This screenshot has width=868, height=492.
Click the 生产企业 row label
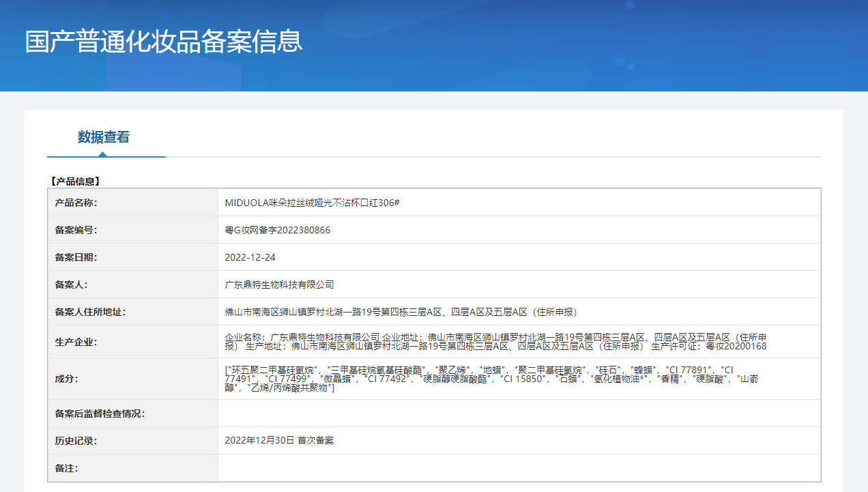[x=76, y=342]
